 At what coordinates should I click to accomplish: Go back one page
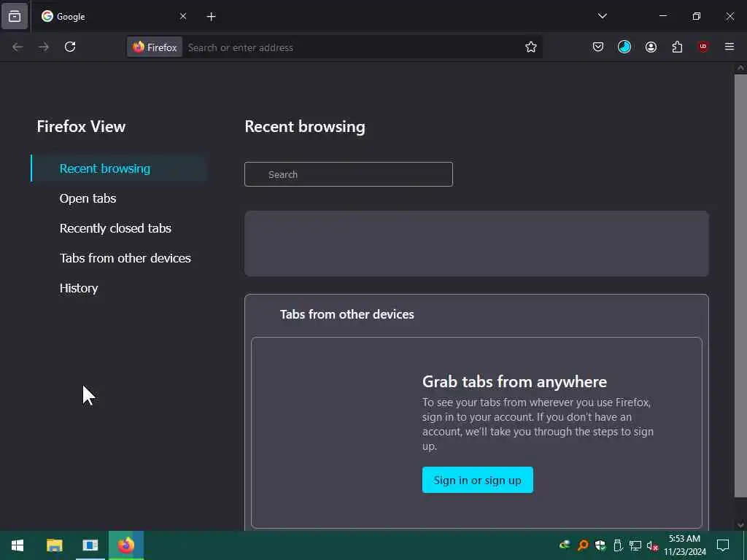[x=18, y=47]
